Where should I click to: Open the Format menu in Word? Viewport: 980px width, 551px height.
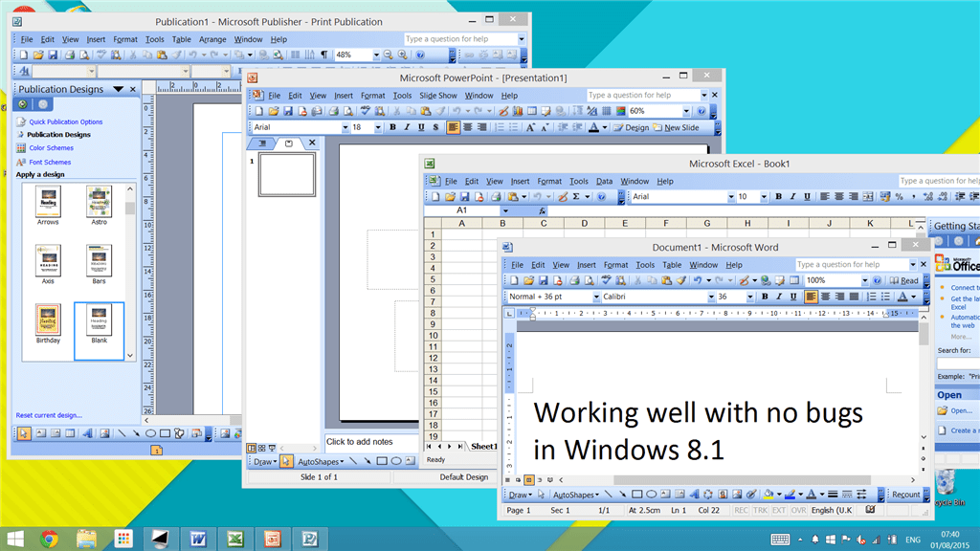coord(615,265)
